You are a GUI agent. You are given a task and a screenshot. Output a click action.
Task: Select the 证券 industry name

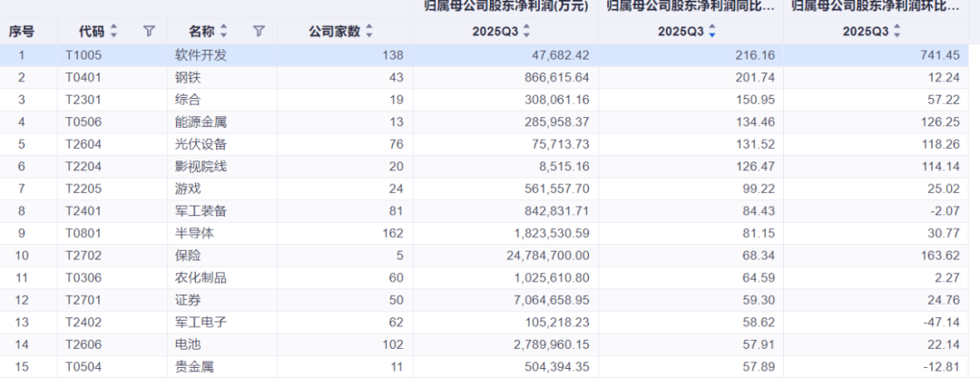coord(188,301)
